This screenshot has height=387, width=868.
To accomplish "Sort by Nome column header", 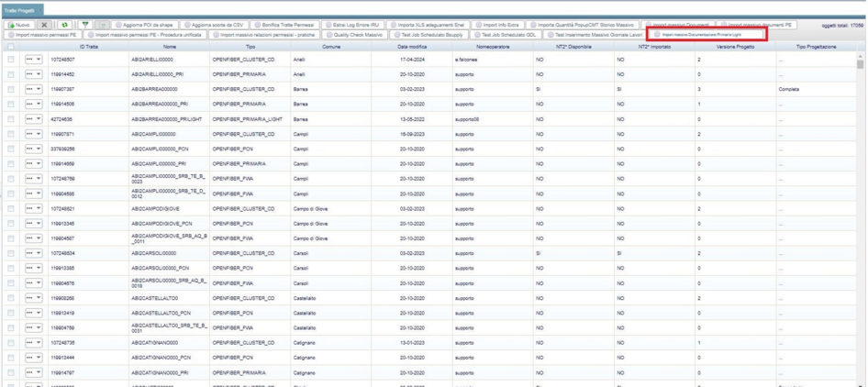I will [x=170, y=47].
